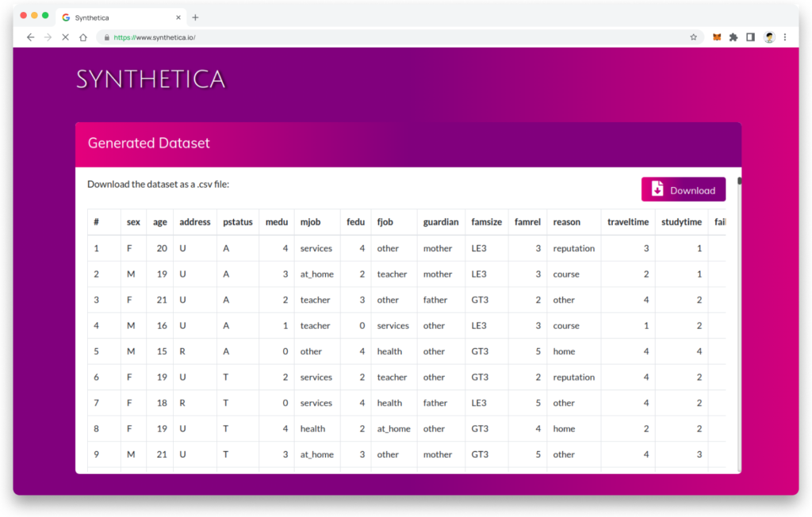Click the 'fedu' column header
This screenshot has height=517, width=812.
point(355,222)
